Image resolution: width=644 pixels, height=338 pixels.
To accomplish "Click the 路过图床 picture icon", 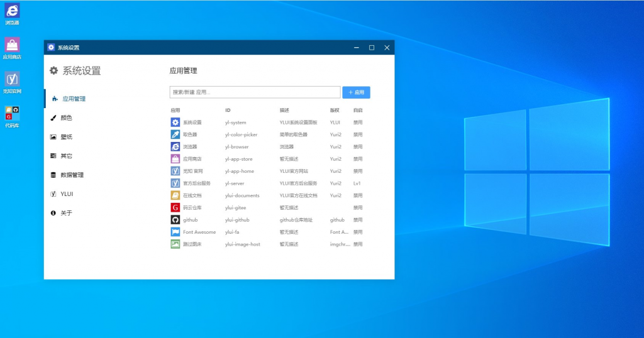I will (x=175, y=244).
